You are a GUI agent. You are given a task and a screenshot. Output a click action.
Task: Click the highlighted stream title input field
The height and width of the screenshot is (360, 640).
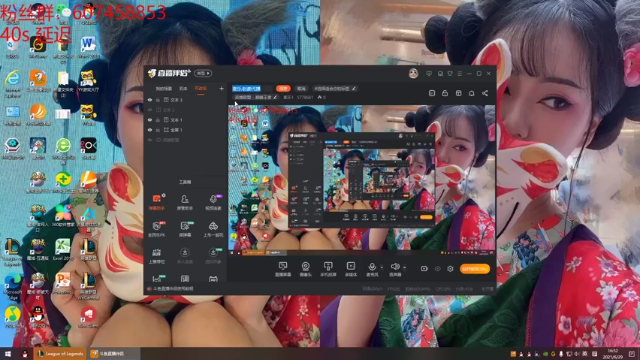pos(252,88)
